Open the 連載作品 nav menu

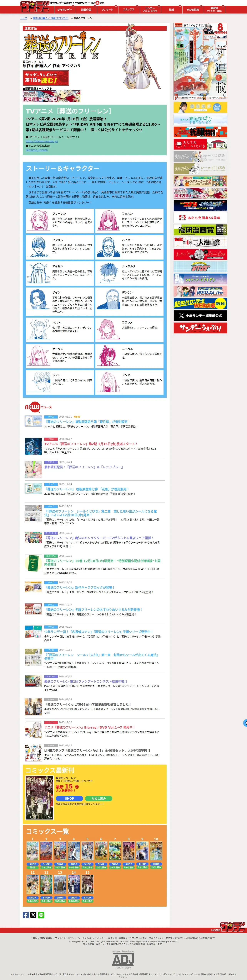point(86,9)
